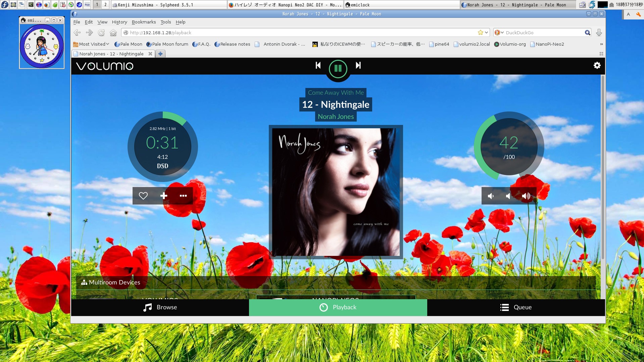Open Volumio settings gear menu
The height and width of the screenshot is (362, 644).
(x=597, y=65)
